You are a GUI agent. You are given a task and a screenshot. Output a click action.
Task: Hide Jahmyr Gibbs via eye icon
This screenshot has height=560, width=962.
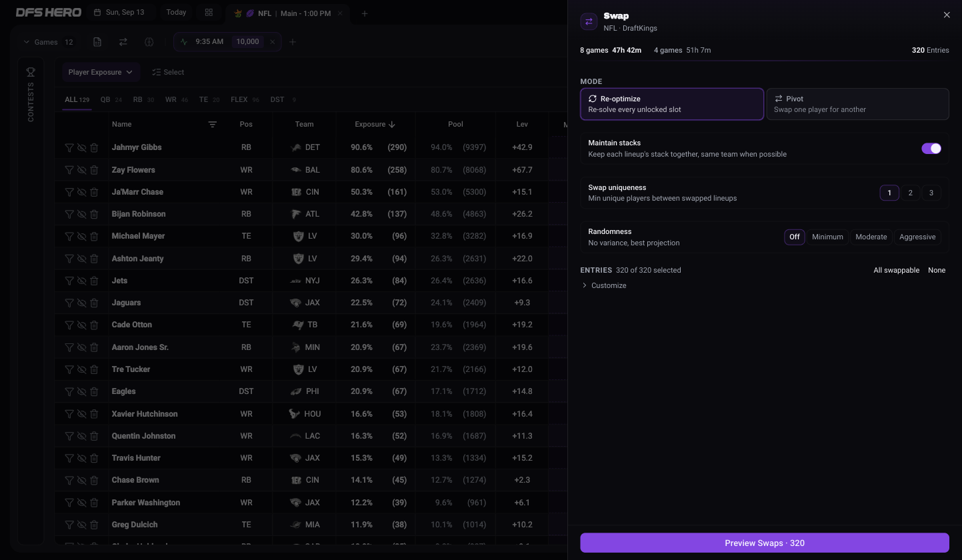point(82,147)
